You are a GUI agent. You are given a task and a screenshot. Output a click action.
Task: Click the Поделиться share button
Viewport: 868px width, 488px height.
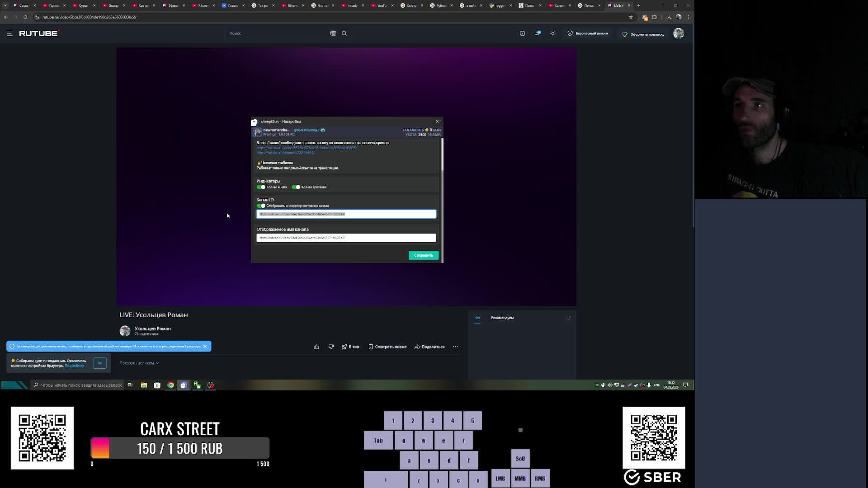(x=429, y=347)
